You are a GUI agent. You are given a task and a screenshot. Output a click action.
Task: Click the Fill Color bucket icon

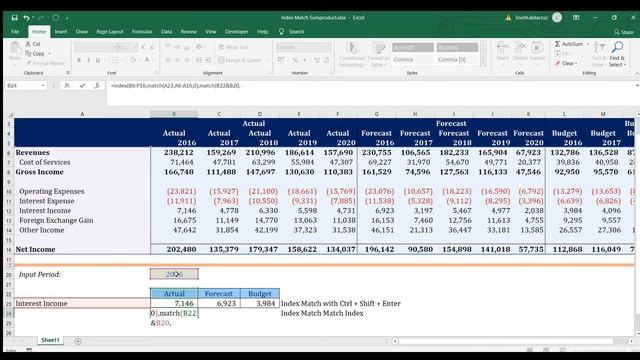(x=133, y=60)
